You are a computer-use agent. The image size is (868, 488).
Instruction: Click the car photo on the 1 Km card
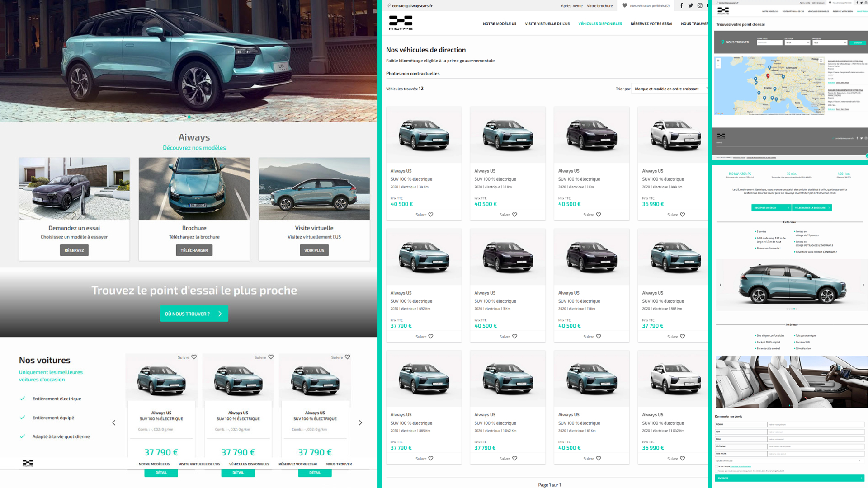pyautogui.click(x=592, y=135)
